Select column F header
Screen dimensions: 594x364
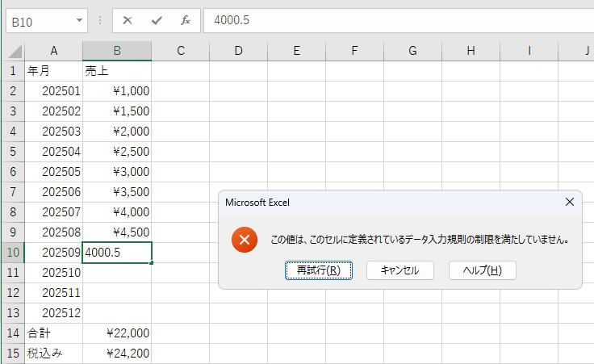[354, 51]
